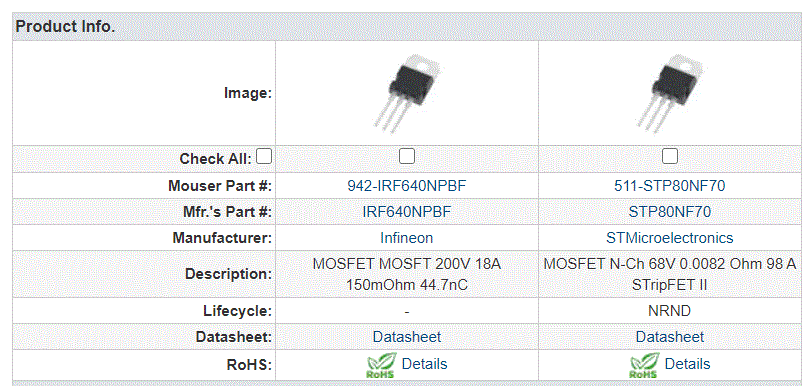Visit the Infineon manufacturer link
Viewport: 812px width, 386px height.
pyautogui.click(x=407, y=238)
